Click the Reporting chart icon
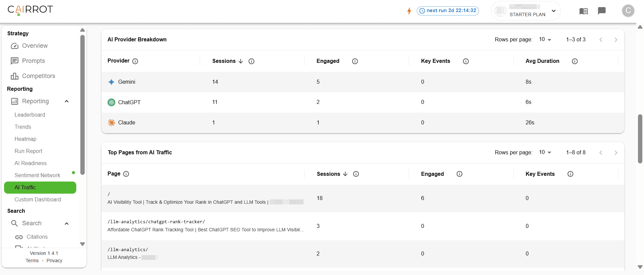The width and height of the screenshot is (644, 275). click(x=14, y=101)
